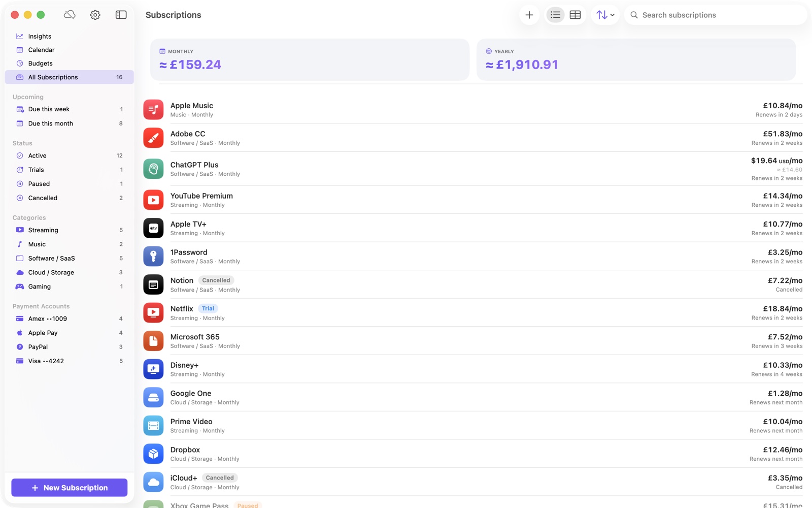Select the Streaming category

click(x=70, y=230)
